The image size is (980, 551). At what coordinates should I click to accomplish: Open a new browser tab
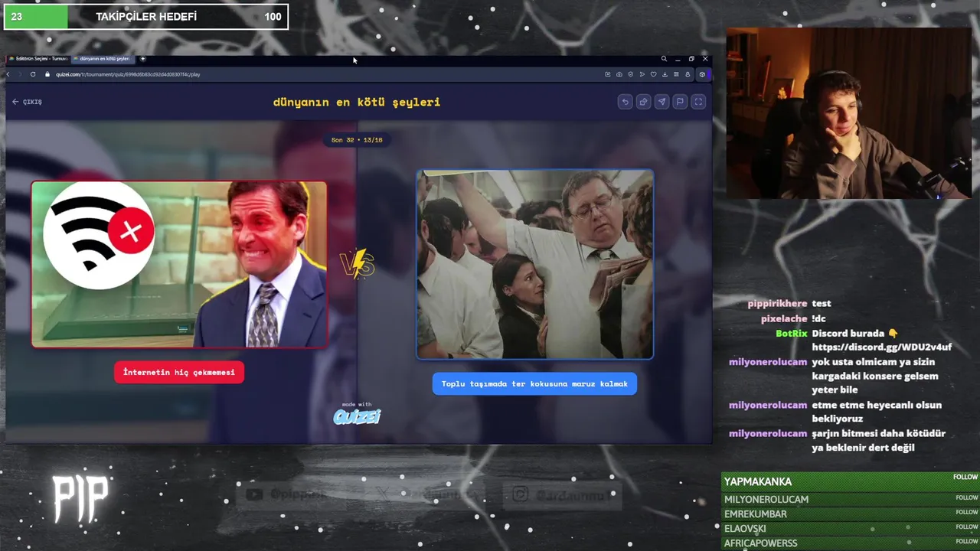[x=142, y=59]
